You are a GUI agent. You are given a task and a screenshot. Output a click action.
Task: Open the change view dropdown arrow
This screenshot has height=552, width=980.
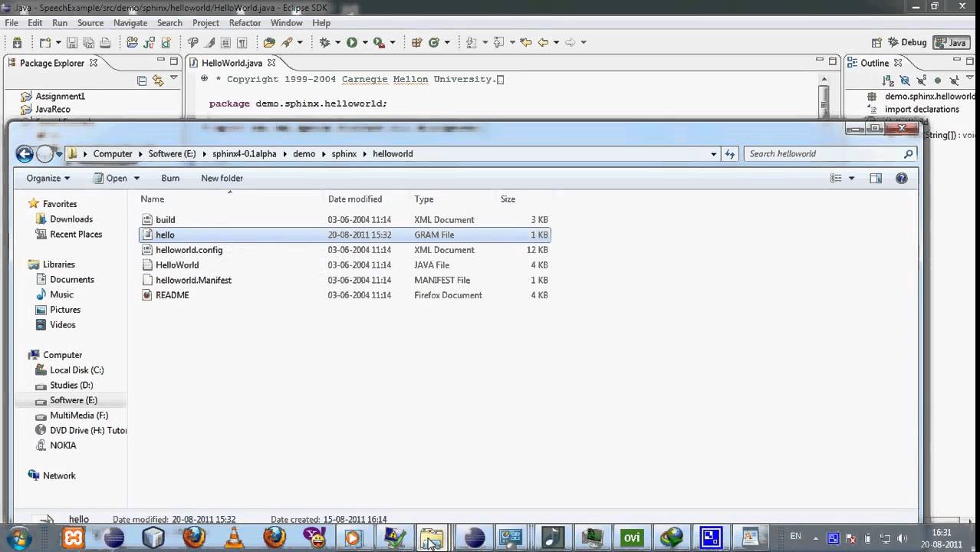click(x=851, y=178)
